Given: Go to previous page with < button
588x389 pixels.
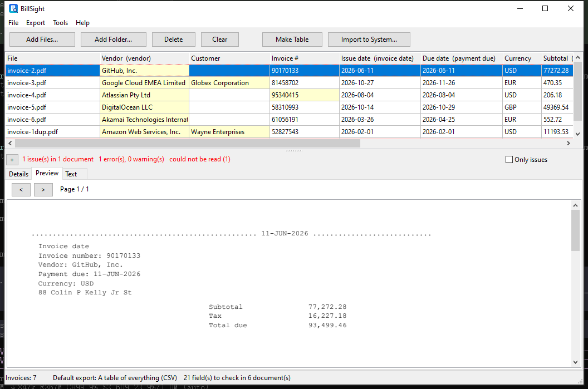Looking at the screenshot, I should 21,190.
